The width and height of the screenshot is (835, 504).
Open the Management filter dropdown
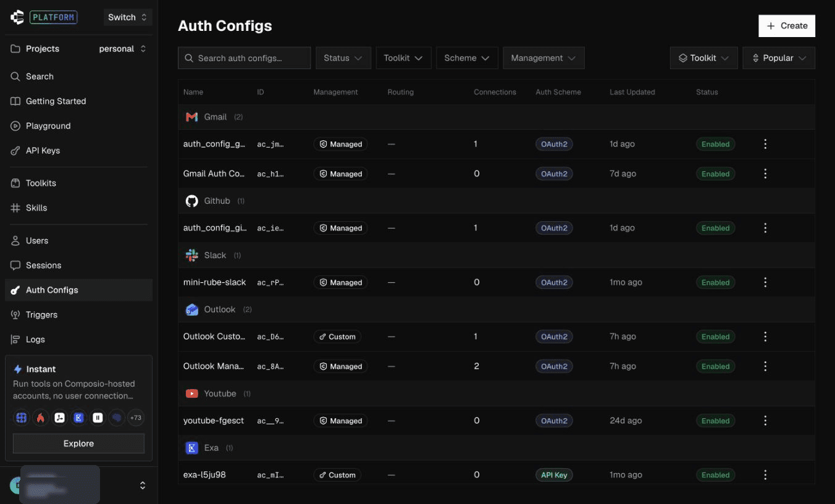(543, 58)
